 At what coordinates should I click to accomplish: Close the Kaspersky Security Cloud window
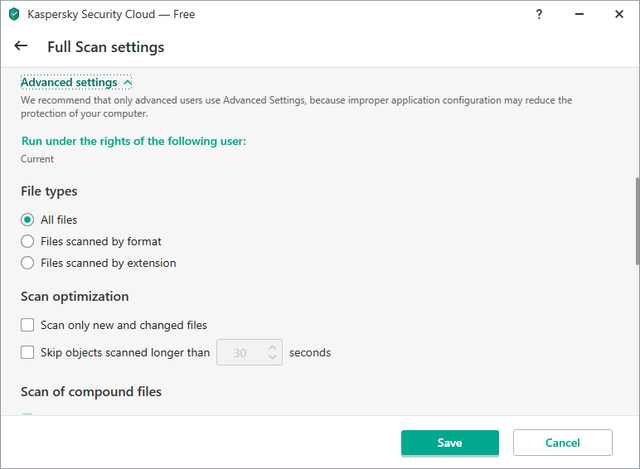619,14
